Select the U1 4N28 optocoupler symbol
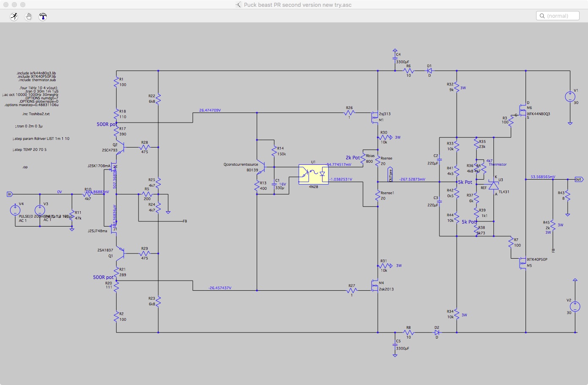The height and width of the screenshot is (385, 588). [x=313, y=174]
